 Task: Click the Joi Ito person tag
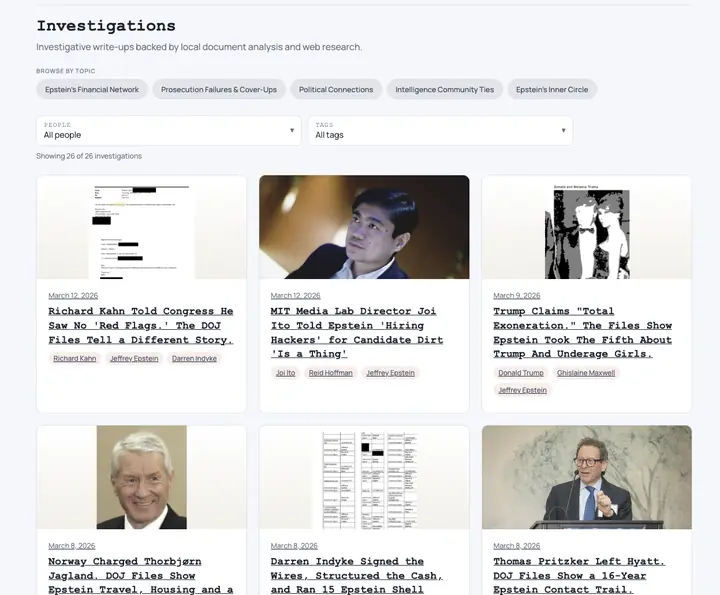[x=285, y=373]
